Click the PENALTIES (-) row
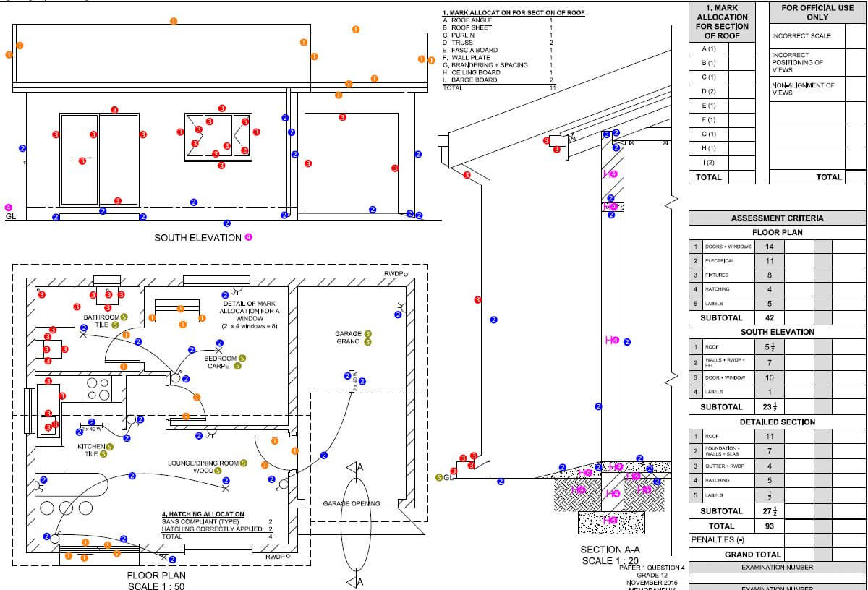 click(778, 540)
